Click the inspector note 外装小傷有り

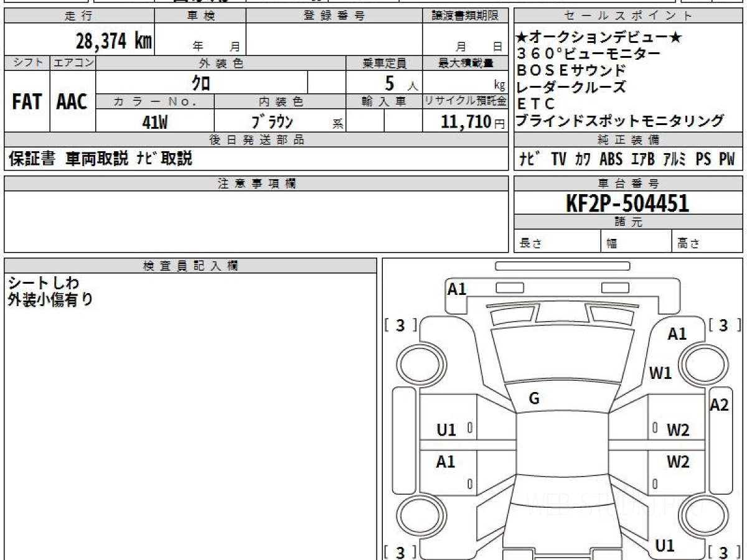[x=50, y=300]
